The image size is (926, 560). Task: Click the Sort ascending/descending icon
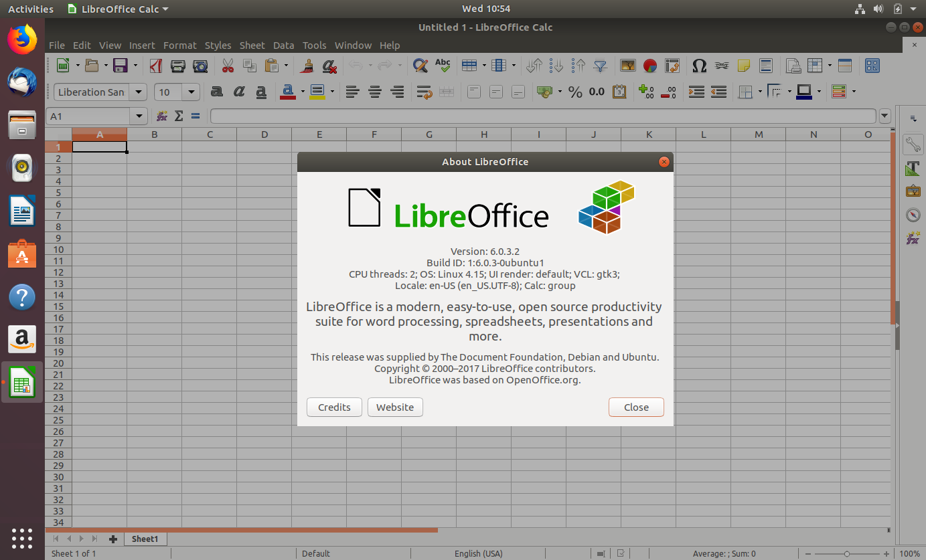pyautogui.click(x=534, y=66)
